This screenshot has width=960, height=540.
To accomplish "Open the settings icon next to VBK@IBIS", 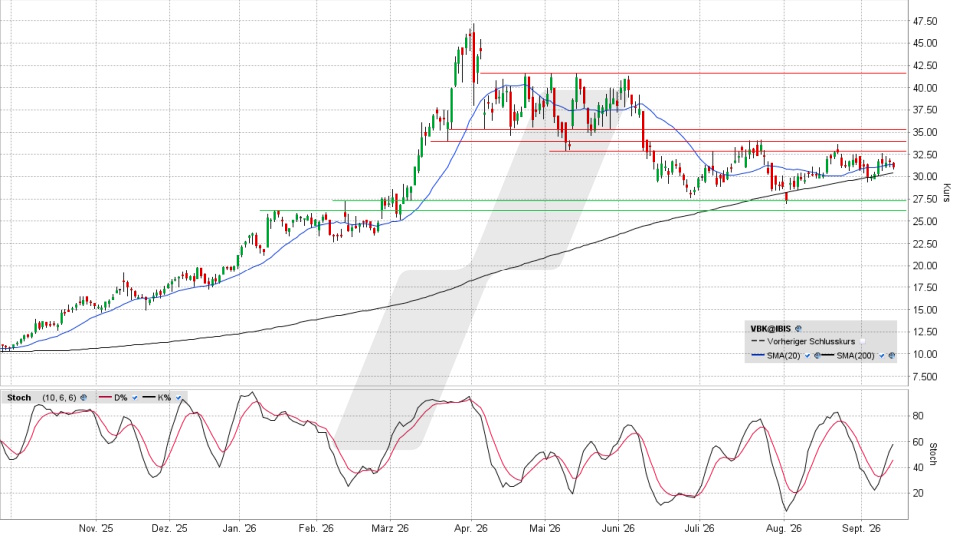I will click(x=798, y=329).
